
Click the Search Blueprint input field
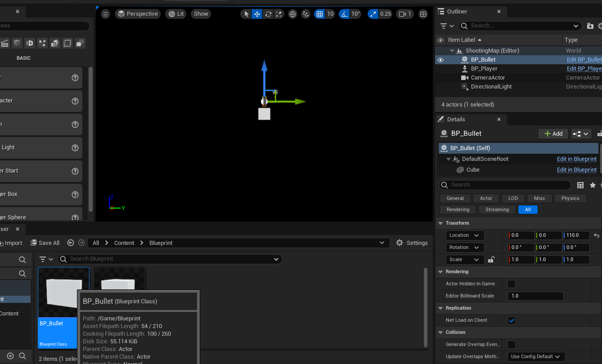coord(170,259)
